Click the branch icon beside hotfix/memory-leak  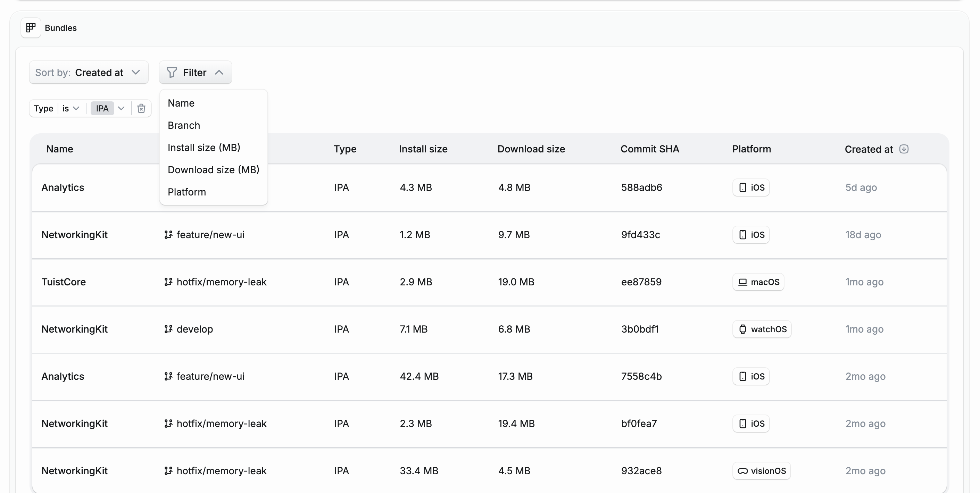click(x=168, y=282)
